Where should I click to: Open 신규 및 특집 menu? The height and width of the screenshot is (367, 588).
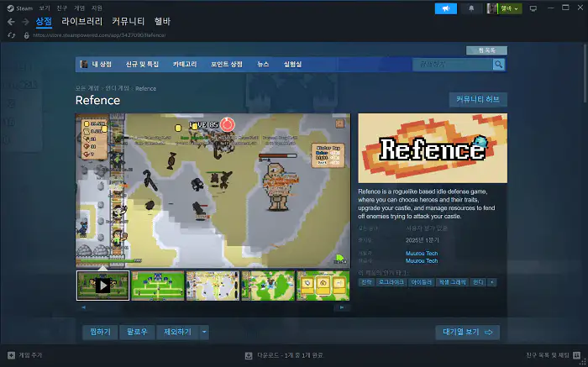[x=142, y=65]
